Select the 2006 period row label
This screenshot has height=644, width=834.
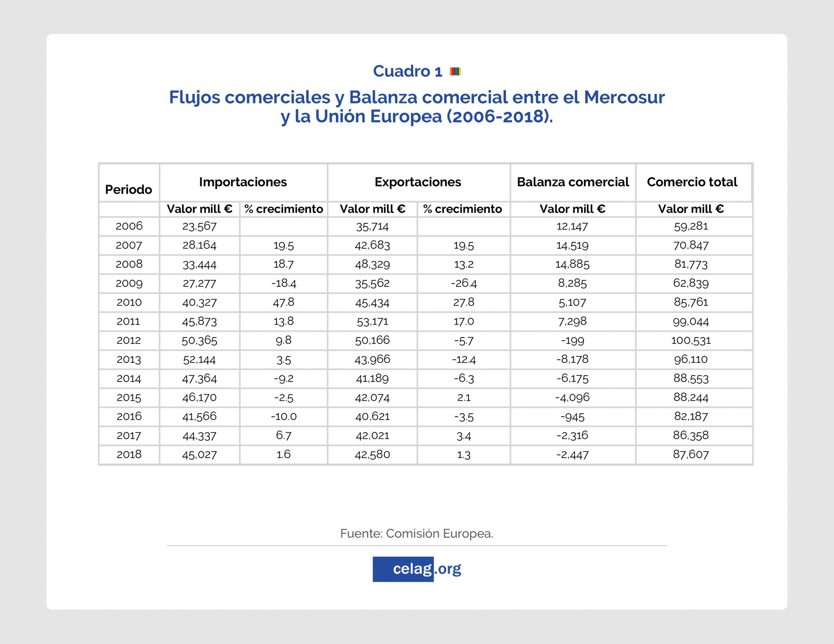tap(129, 226)
